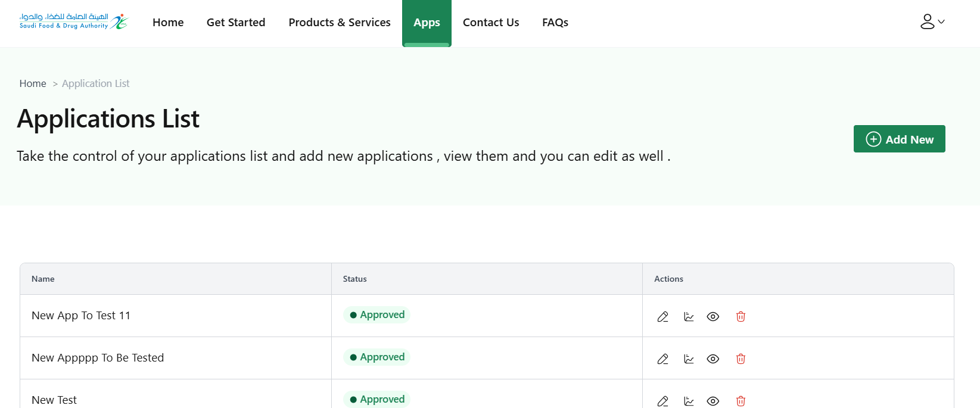This screenshot has height=408, width=980.
Task: Click the edit pencil in the New Test row
Action: point(662,401)
